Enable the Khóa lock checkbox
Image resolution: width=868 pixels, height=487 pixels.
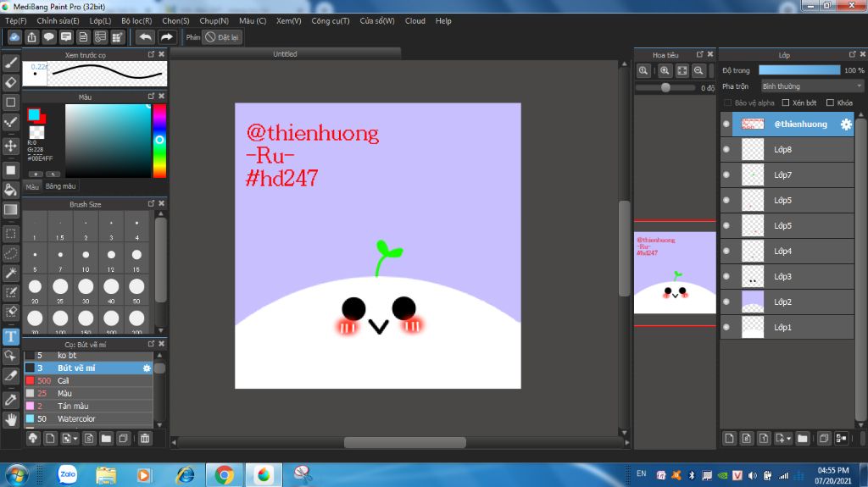pos(830,103)
